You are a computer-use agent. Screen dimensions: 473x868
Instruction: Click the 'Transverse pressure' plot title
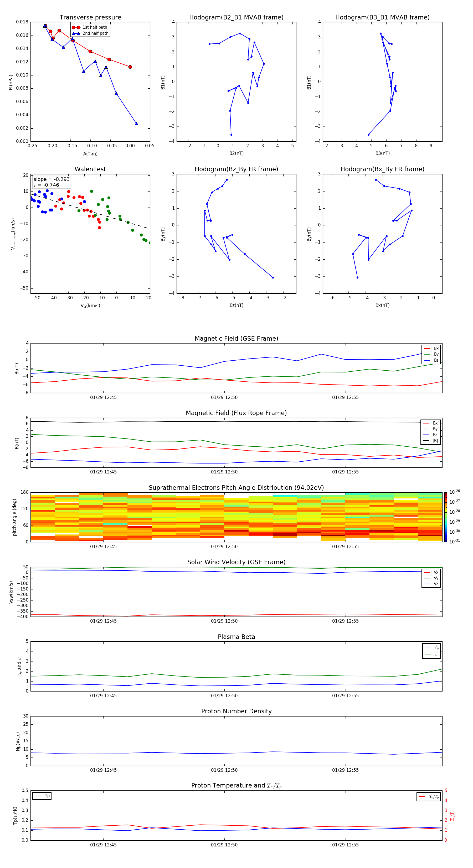point(90,18)
